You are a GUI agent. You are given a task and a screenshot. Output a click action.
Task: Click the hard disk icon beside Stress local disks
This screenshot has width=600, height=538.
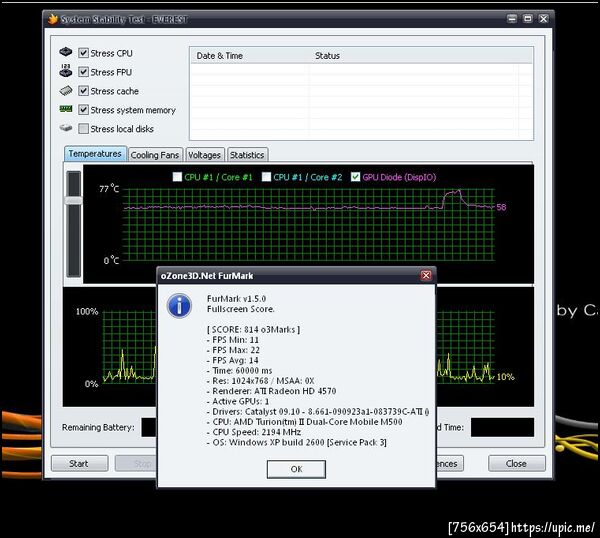[x=65, y=128]
